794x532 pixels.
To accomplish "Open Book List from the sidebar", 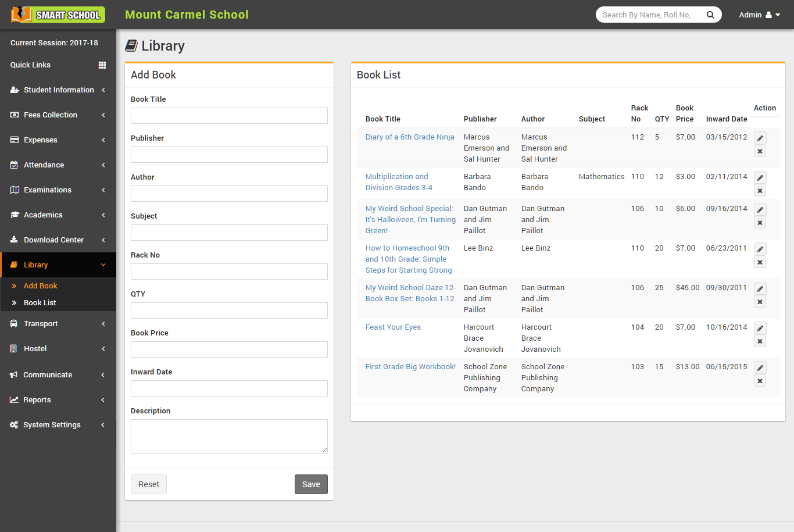I will [x=40, y=302].
